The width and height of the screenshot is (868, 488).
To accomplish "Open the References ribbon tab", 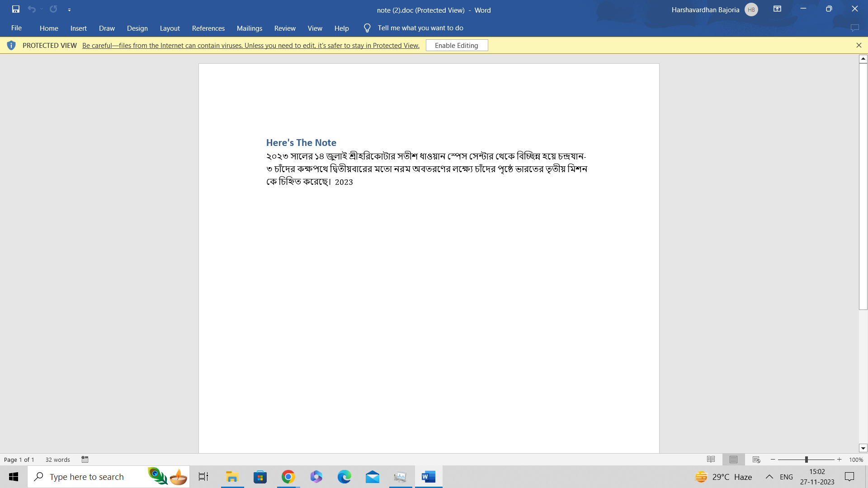I will coord(208,28).
